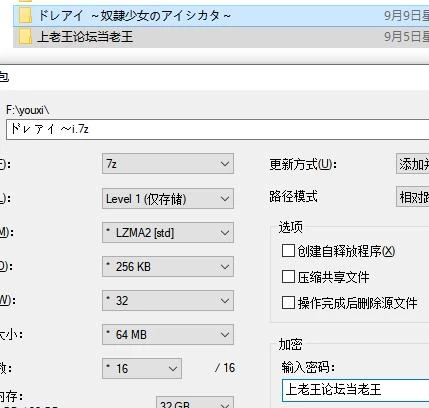Select the ドレアイ folder icon
429x408 pixels.
pyautogui.click(x=25, y=16)
